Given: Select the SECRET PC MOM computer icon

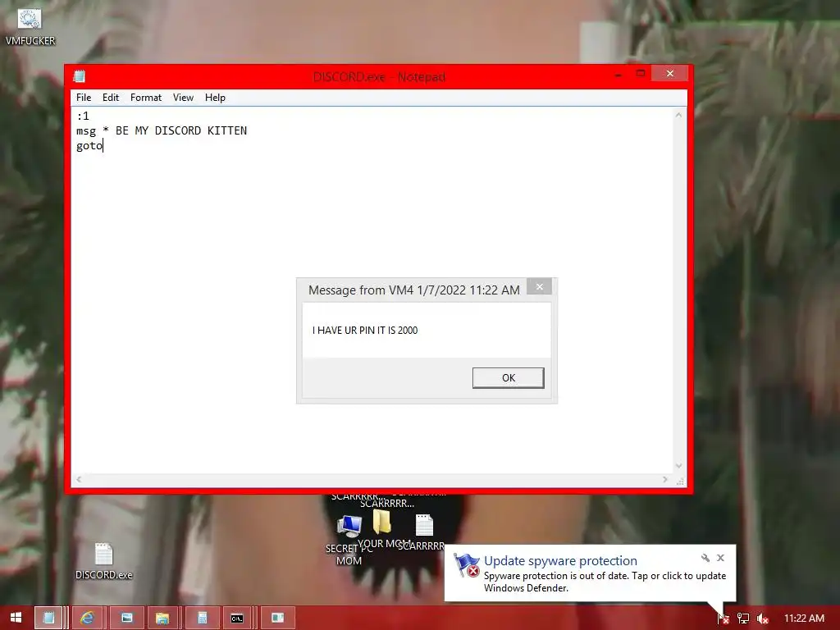Looking at the screenshot, I should pyautogui.click(x=349, y=540).
